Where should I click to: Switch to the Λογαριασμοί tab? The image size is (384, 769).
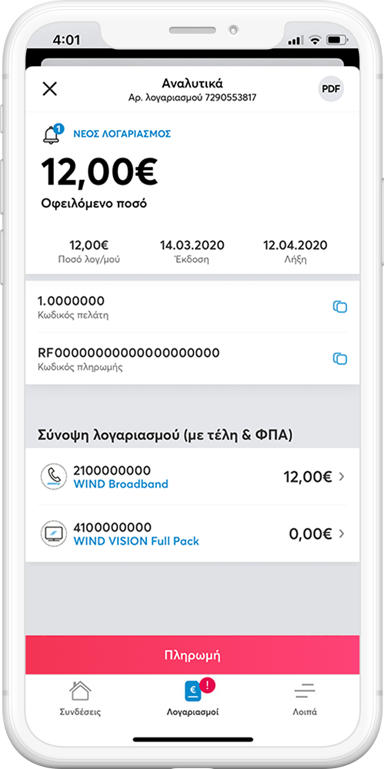point(193,698)
